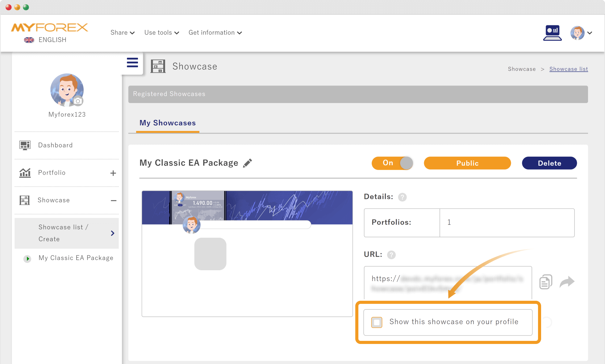The image size is (605, 364).
Task: Share the URL via the arrow icon
Action: pos(567,282)
